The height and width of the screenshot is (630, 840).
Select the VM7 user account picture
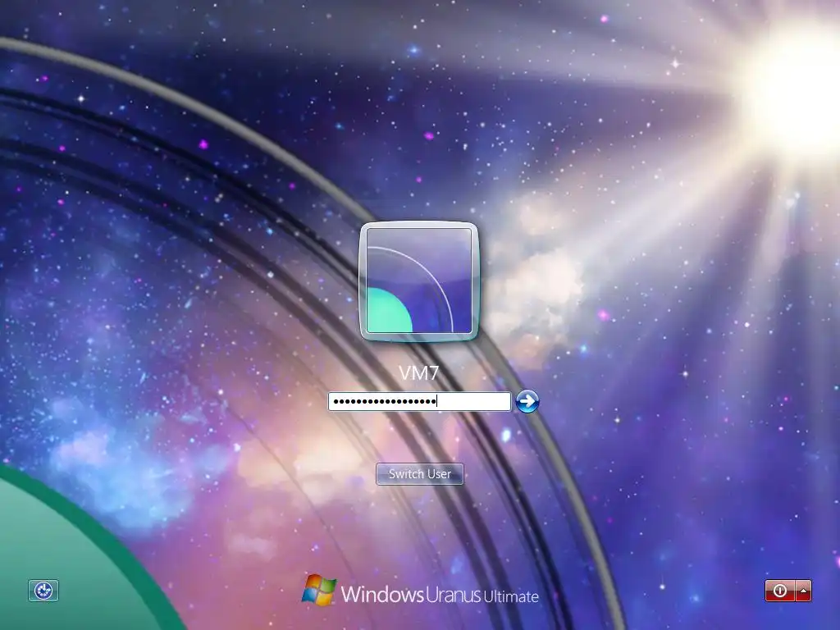click(x=418, y=281)
